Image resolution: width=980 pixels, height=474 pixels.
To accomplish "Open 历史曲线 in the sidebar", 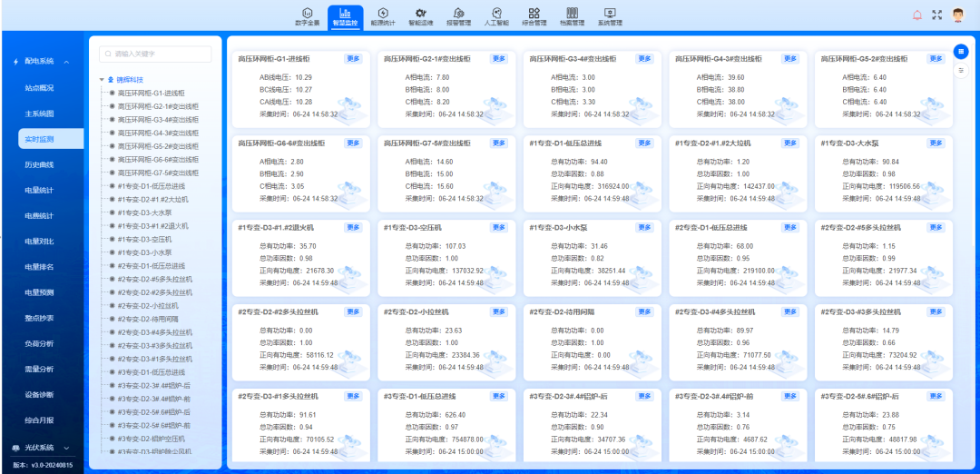I will click(x=39, y=164).
